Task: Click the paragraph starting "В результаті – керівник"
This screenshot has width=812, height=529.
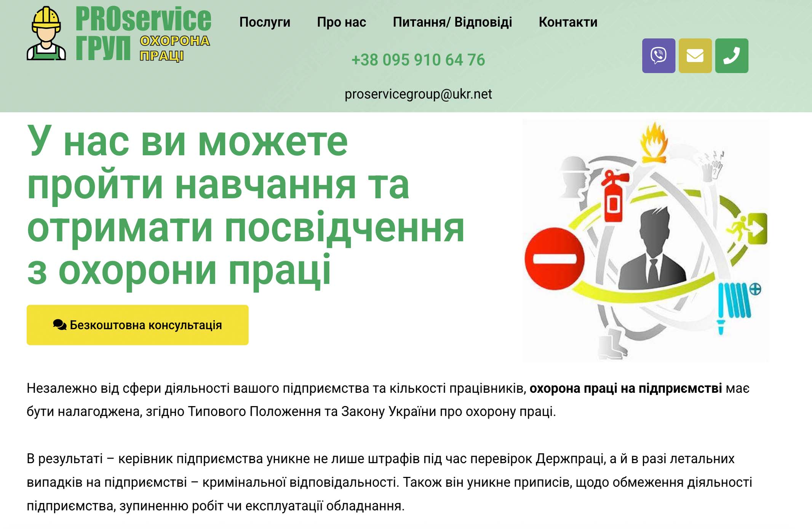Action: coord(389,482)
